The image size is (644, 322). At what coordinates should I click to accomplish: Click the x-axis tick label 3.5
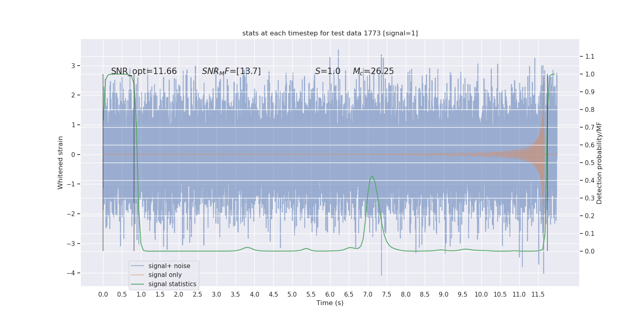pyautogui.click(x=235, y=295)
